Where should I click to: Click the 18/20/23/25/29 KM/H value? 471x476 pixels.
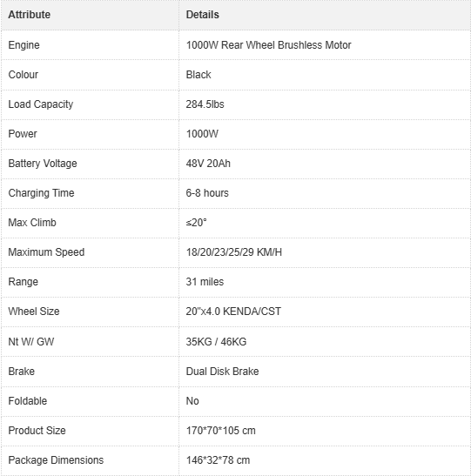click(234, 252)
